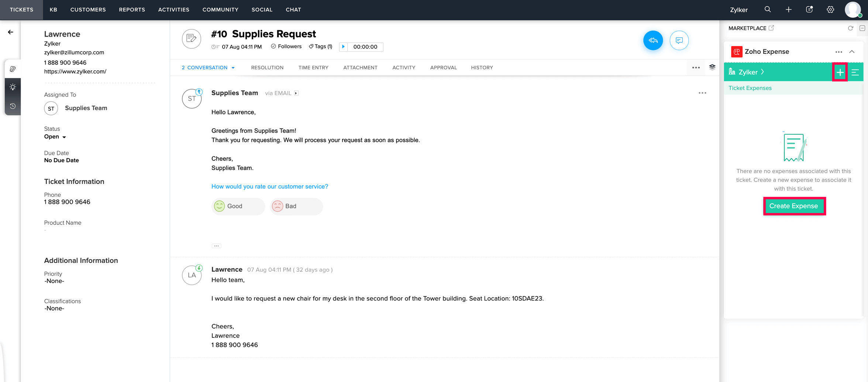This screenshot has height=382, width=868.
Task: Switch to the Resolution tab
Action: pos(267,68)
